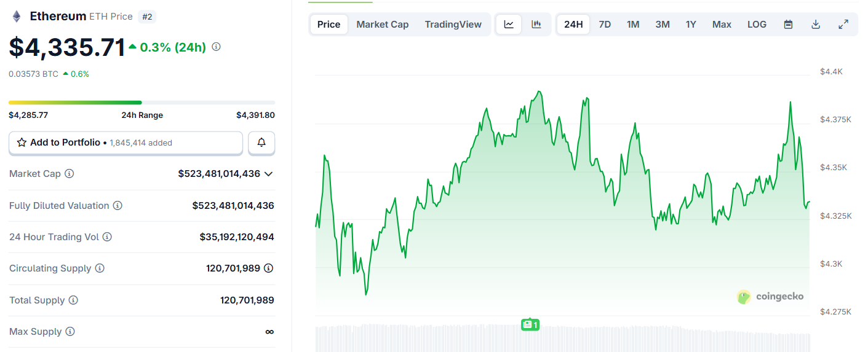Select the 1Y time range
Screen dimensions: 868x352
[691, 25]
